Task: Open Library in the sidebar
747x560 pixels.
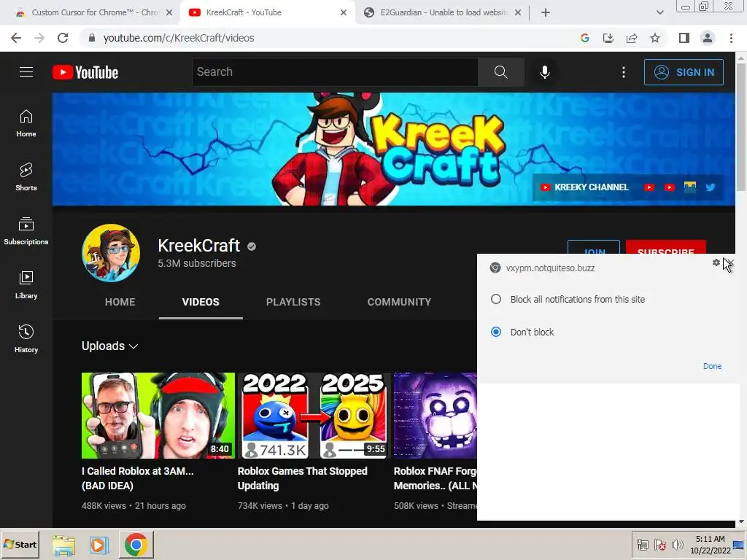Action: click(26, 285)
